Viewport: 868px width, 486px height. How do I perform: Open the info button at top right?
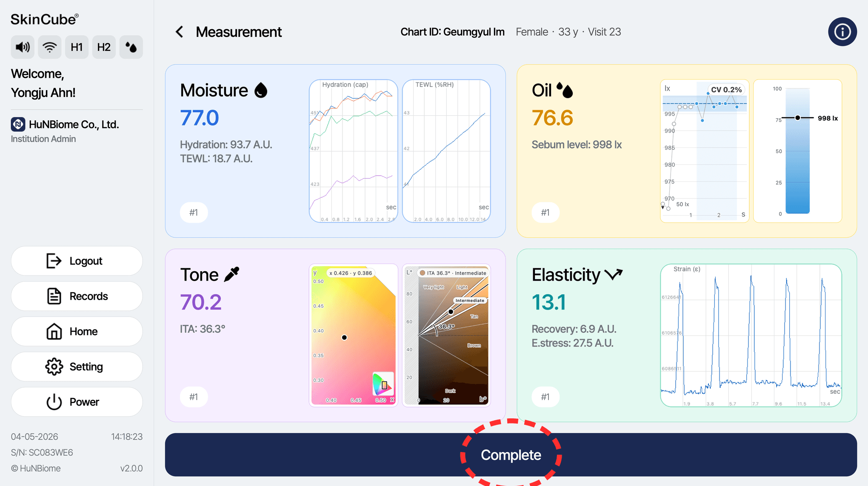(842, 32)
